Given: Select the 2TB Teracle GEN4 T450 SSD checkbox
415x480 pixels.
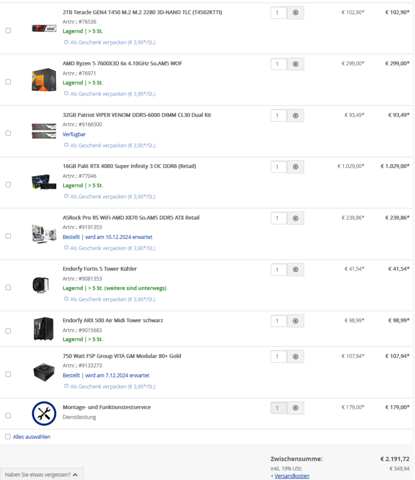Looking at the screenshot, I should [8, 30].
